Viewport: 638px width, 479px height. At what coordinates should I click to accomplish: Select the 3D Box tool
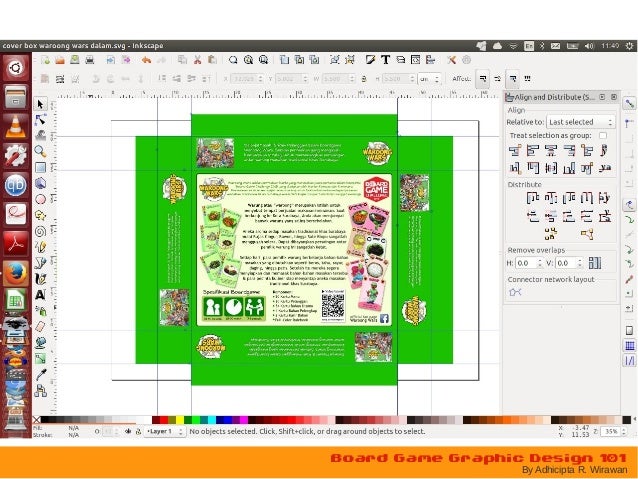(x=40, y=183)
